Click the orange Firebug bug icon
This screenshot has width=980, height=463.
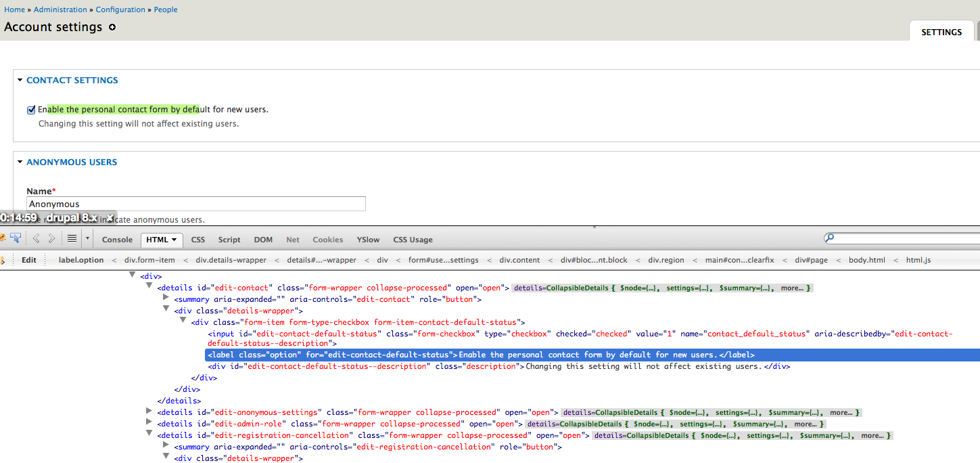point(4,238)
